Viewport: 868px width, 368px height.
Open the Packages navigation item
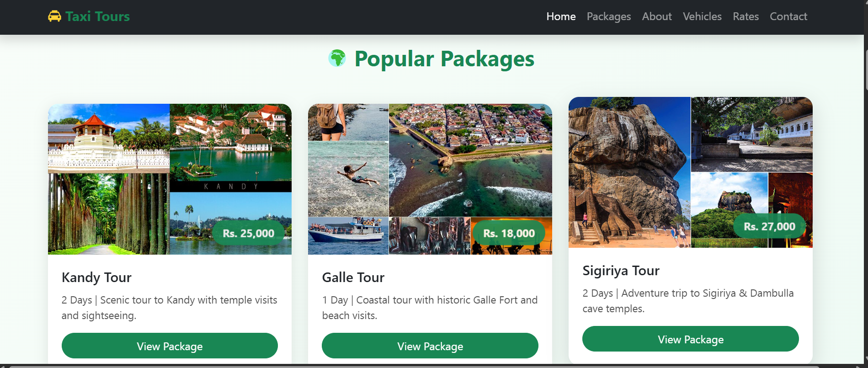[x=608, y=16]
